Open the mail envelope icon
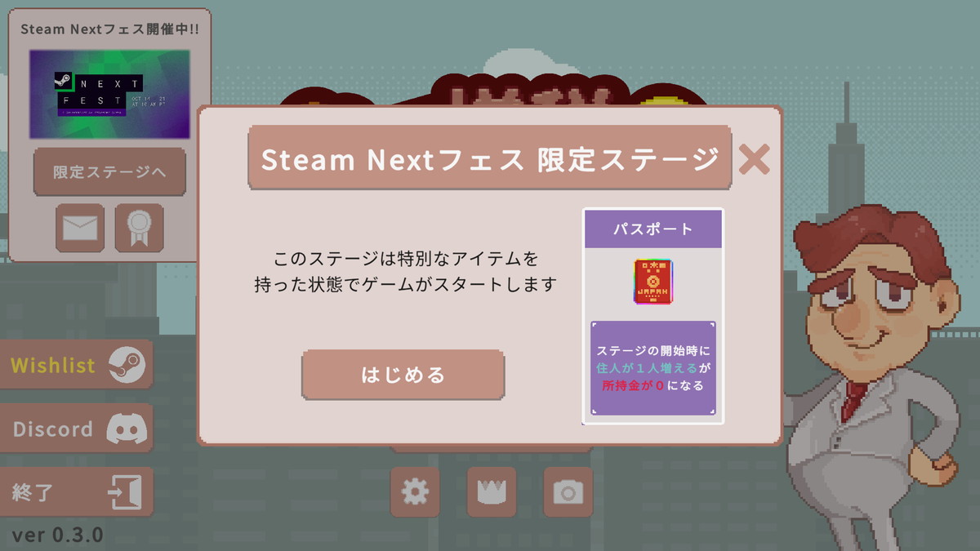This screenshot has height=551, width=980. click(x=80, y=228)
